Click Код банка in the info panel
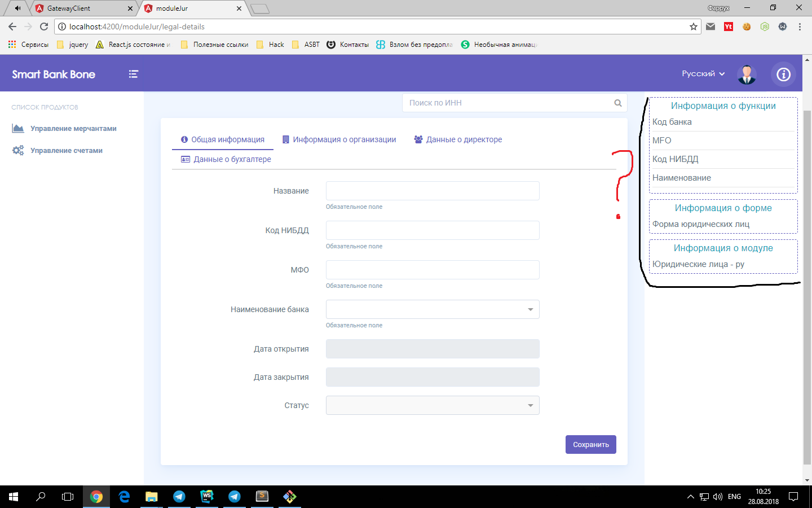Screen dimensions: 812x508 click(x=672, y=122)
